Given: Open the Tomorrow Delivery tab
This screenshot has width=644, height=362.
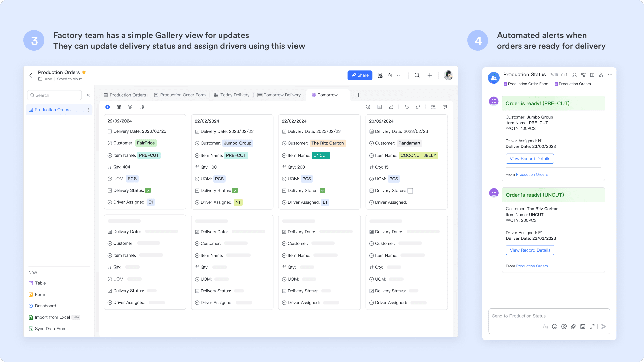Looking at the screenshot, I should coord(282,95).
